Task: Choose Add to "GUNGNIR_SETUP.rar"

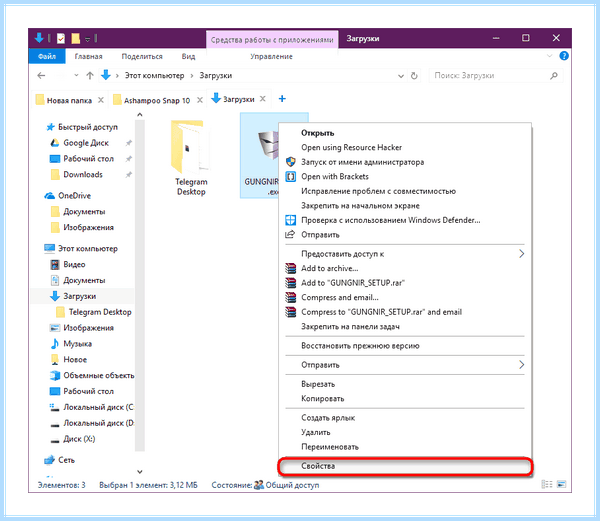Action: pos(353,283)
